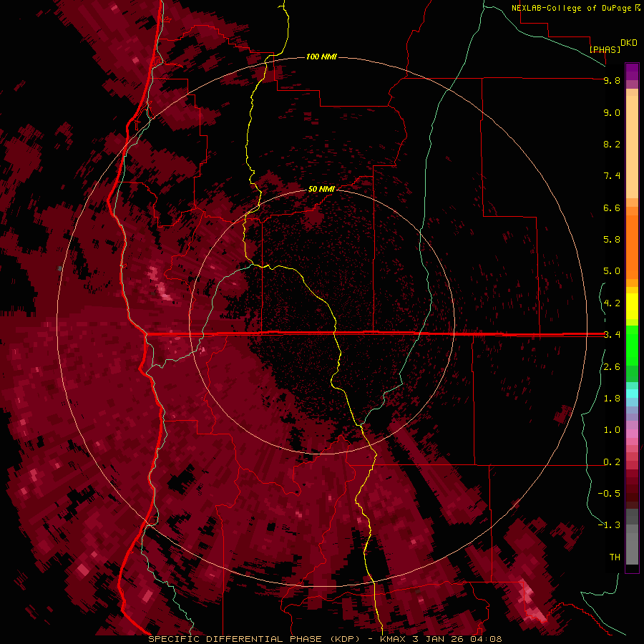
Task: Click the KMAX 3 JAN 26 04:08 timestamp
Action: coord(441,639)
